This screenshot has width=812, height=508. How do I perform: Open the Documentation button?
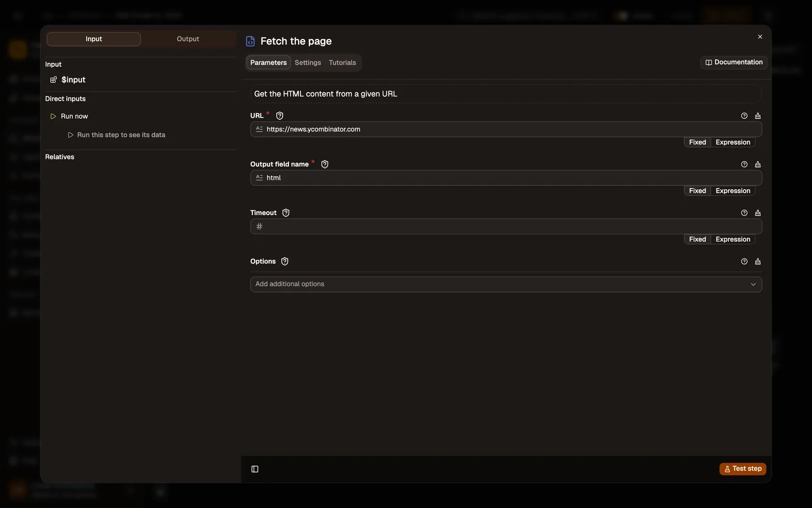click(x=734, y=62)
